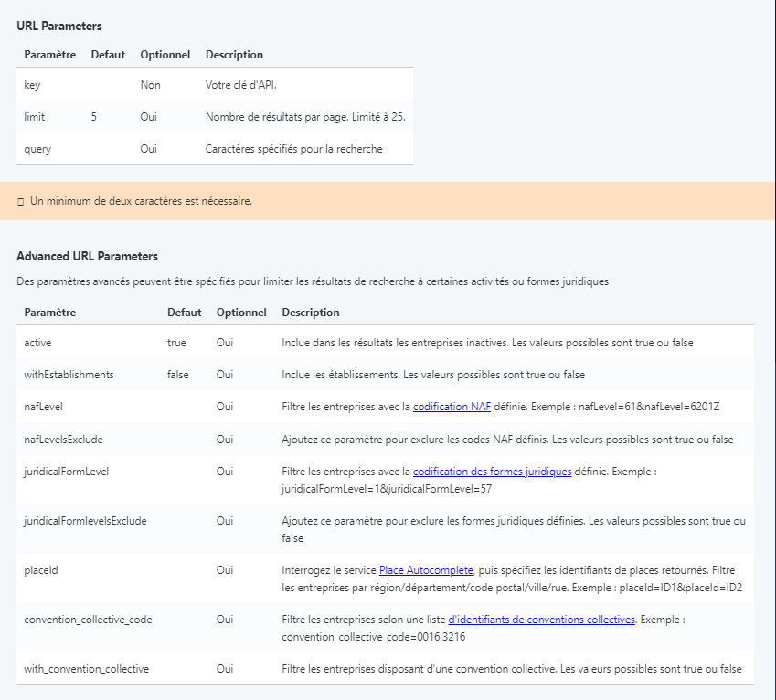Click the active parameter name

click(39, 343)
